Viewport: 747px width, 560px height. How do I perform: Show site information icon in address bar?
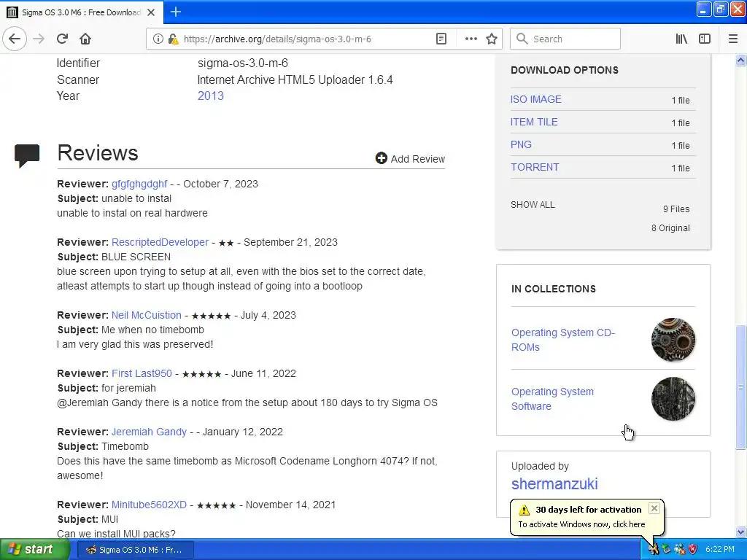pyautogui.click(x=158, y=39)
